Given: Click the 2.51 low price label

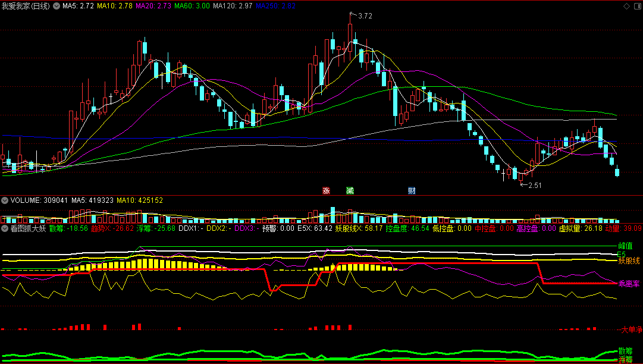Looking at the screenshot, I should pos(535,186).
